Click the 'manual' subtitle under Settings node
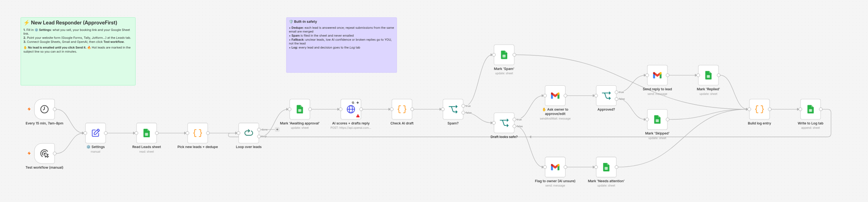 pyautogui.click(x=95, y=151)
